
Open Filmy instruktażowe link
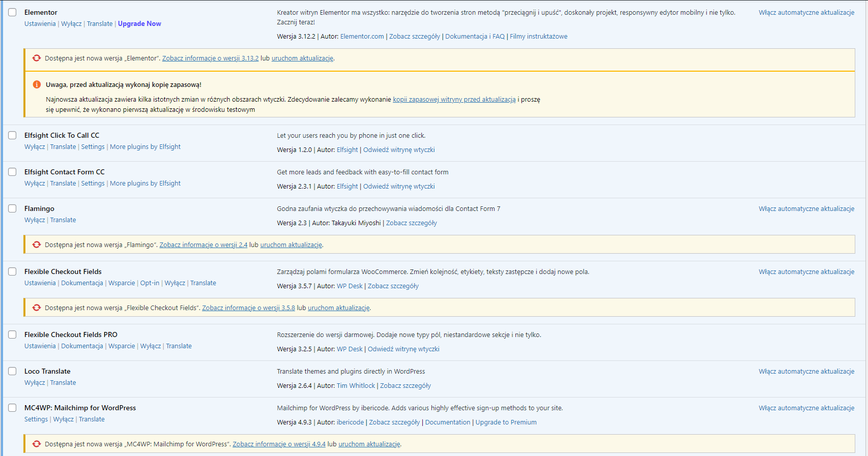(x=539, y=36)
